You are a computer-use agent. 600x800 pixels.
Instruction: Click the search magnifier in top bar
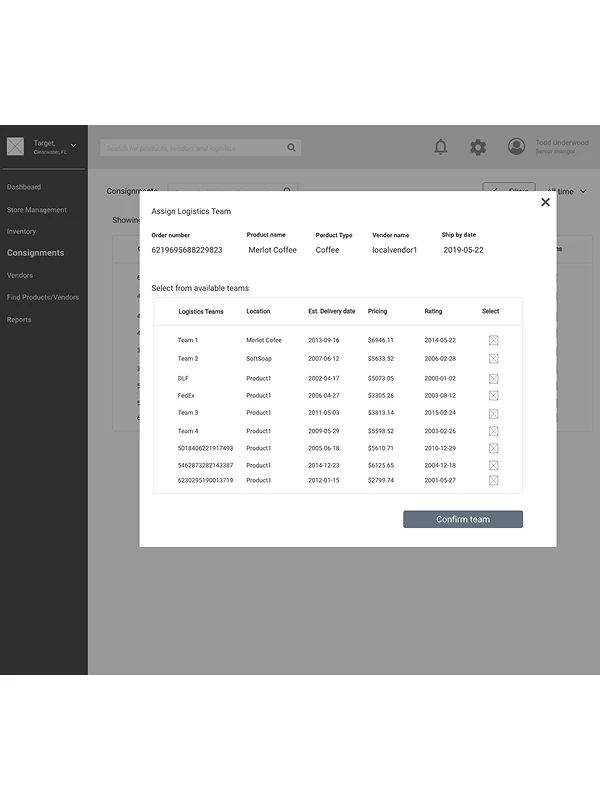tap(291, 147)
